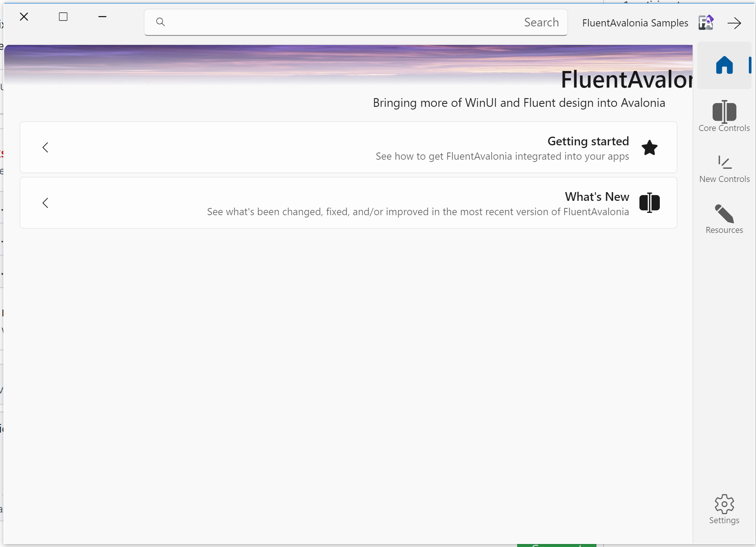The height and width of the screenshot is (547, 756).
Task: Open the Getting started card title
Action: tap(588, 141)
